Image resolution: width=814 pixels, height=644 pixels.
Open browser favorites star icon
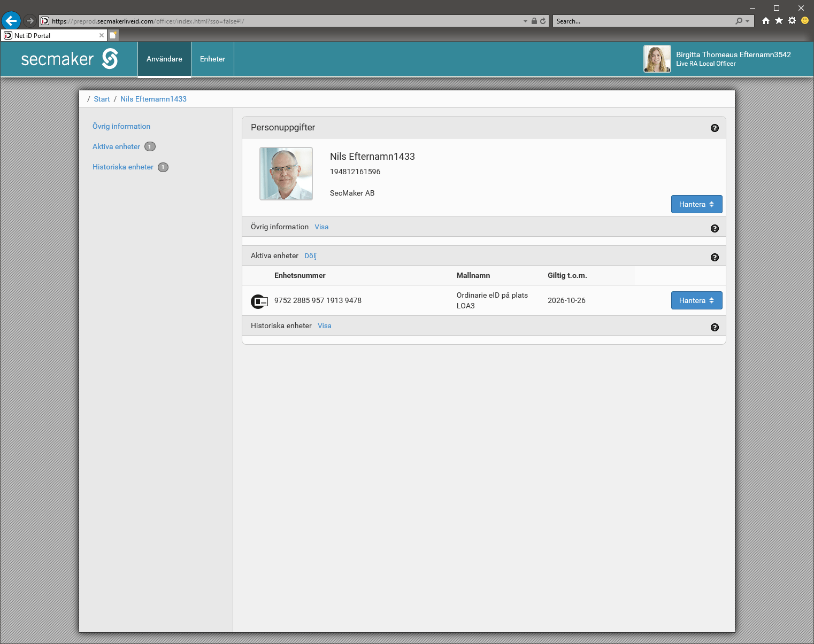779,21
